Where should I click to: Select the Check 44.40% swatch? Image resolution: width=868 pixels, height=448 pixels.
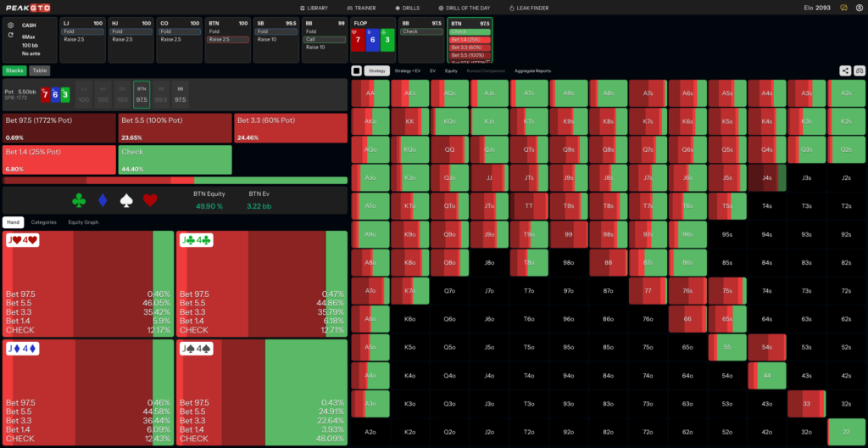(x=175, y=160)
